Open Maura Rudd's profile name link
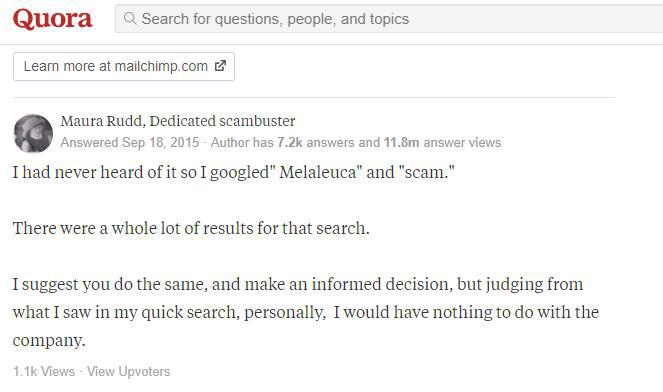 [101, 121]
